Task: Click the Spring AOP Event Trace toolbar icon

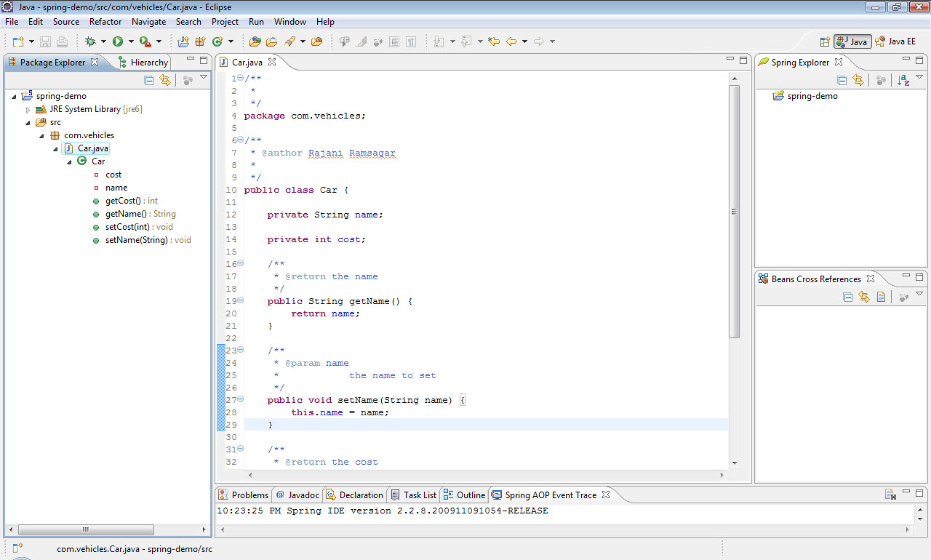Action: point(890,495)
